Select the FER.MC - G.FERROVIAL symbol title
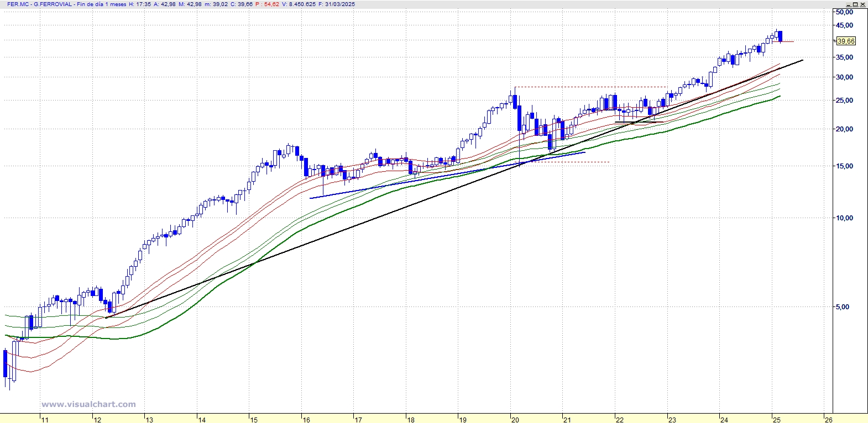Screen dimensions: 868x423 click(39, 4)
